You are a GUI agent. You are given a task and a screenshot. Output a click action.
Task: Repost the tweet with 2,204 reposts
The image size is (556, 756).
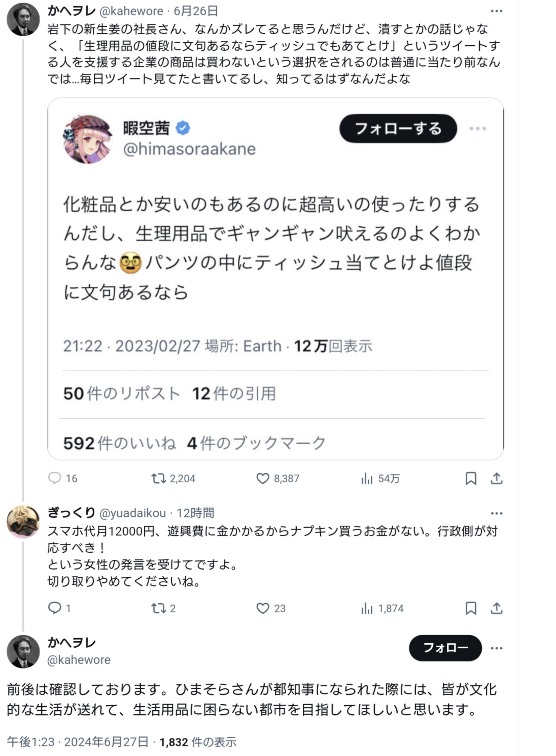[158, 478]
